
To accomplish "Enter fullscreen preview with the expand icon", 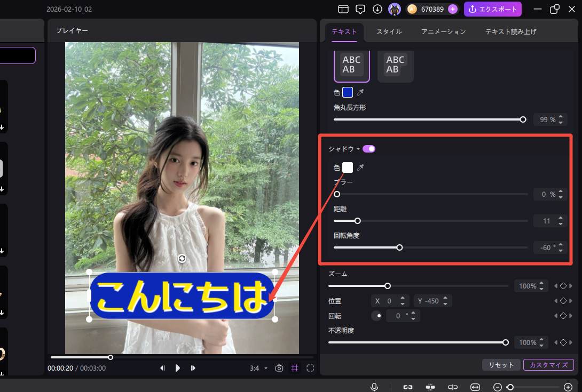I will [310, 368].
